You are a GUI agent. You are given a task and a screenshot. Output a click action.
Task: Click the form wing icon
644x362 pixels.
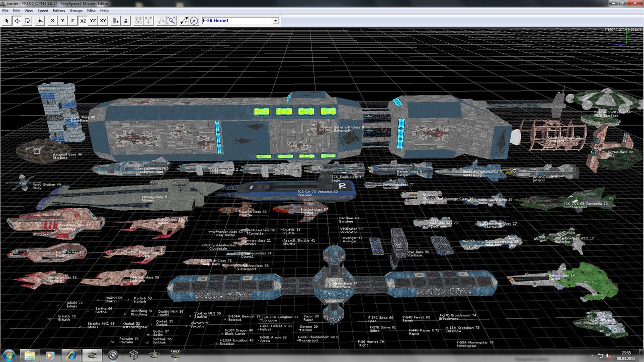click(137, 21)
